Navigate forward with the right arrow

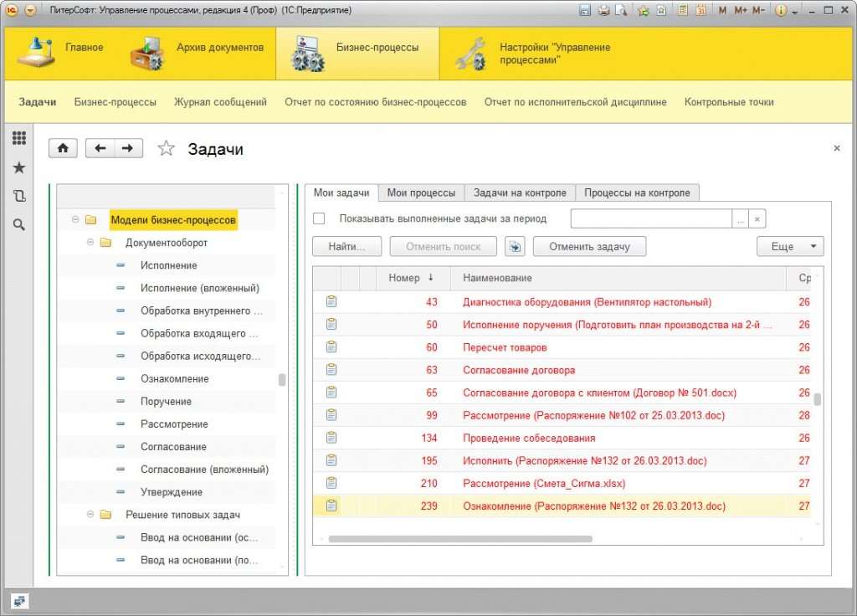click(128, 148)
